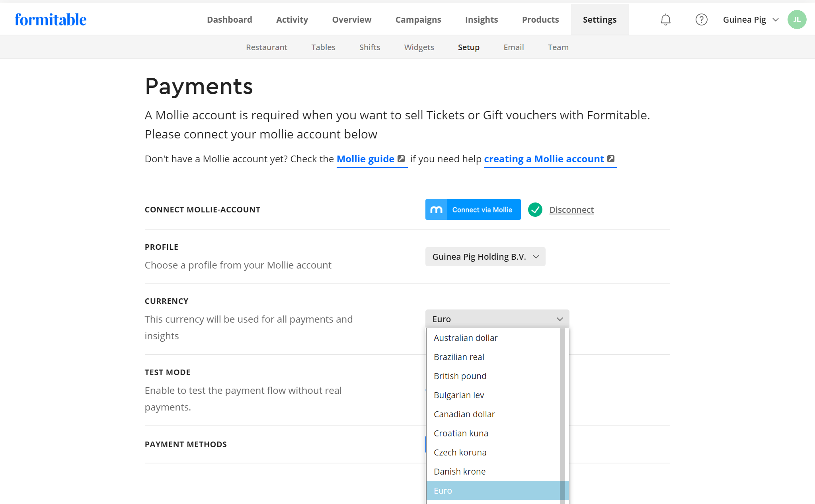The image size is (815, 504).
Task: Open the Mollie guide link
Action: pyautogui.click(x=365, y=159)
